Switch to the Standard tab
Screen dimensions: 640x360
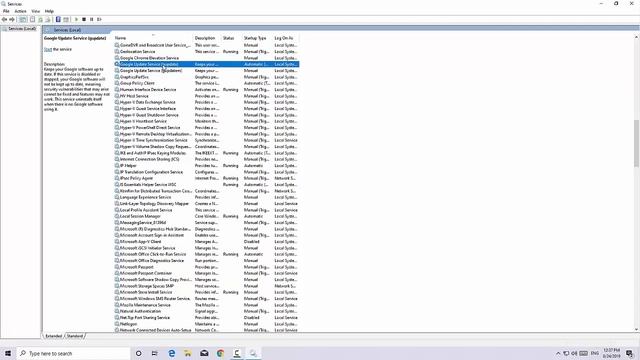75,336
